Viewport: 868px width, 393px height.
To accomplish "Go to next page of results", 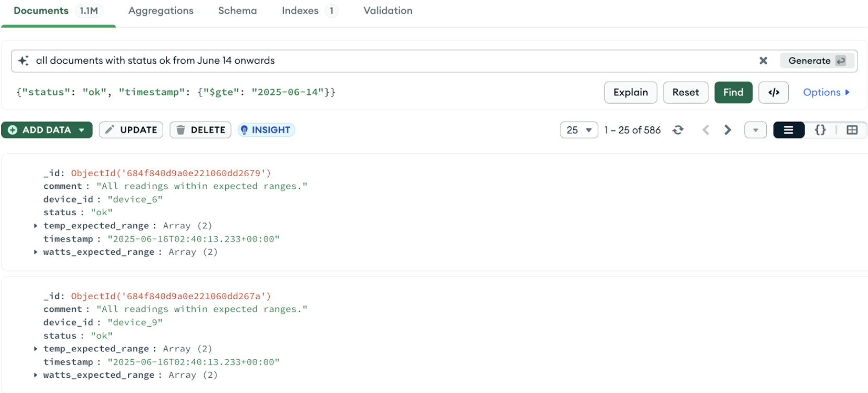I will point(728,130).
